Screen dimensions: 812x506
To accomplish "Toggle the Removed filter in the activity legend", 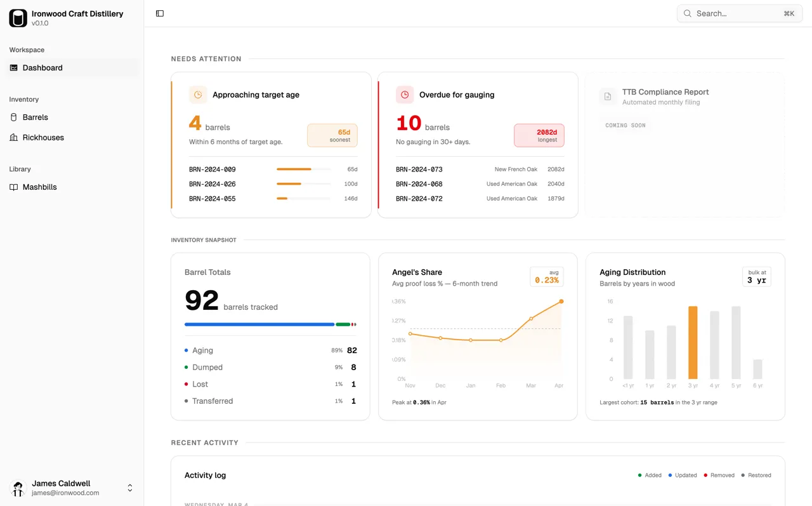I will click(x=719, y=475).
